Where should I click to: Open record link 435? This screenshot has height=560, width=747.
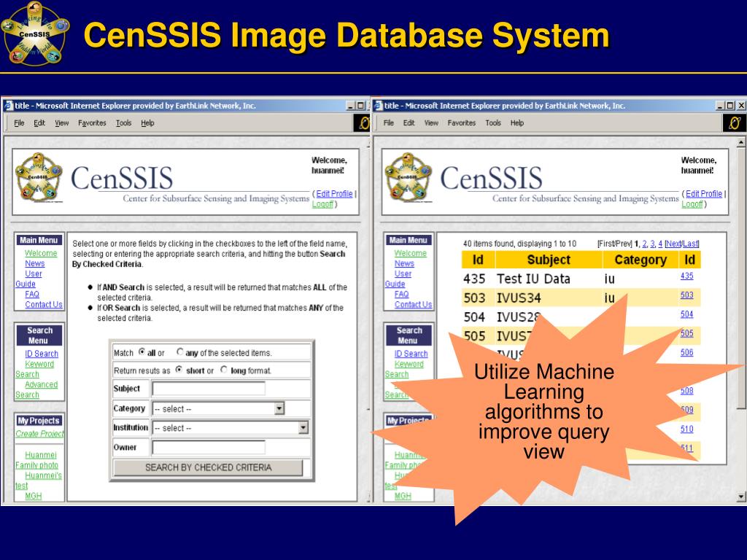(687, 276)
